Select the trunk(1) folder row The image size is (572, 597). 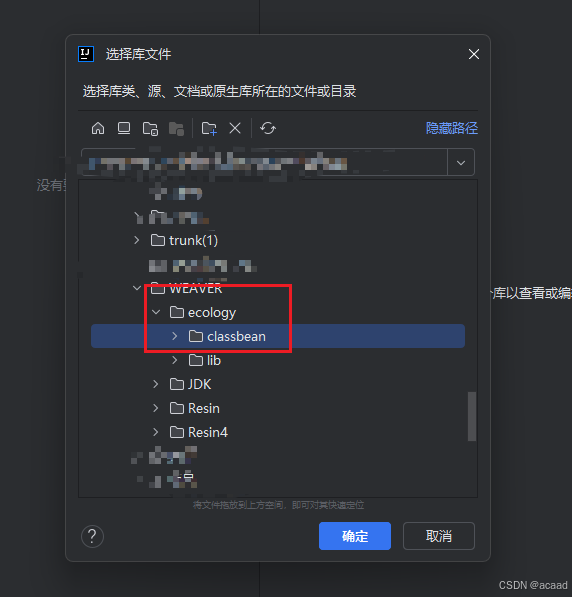[x=278, y=240]
